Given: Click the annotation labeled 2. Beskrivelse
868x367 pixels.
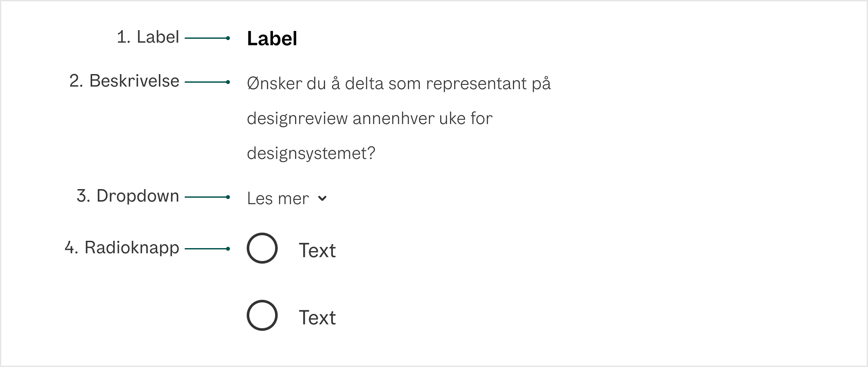Looking at the screenshot, I should click(x=124, y=81).
